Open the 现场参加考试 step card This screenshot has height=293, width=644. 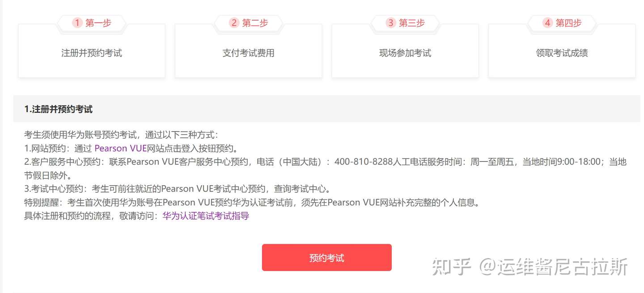tap(405, 51)
